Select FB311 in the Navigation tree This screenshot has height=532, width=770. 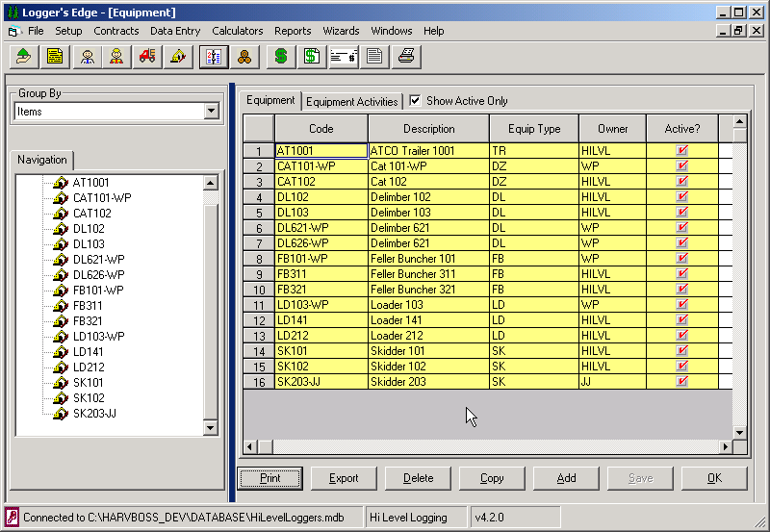88,305
